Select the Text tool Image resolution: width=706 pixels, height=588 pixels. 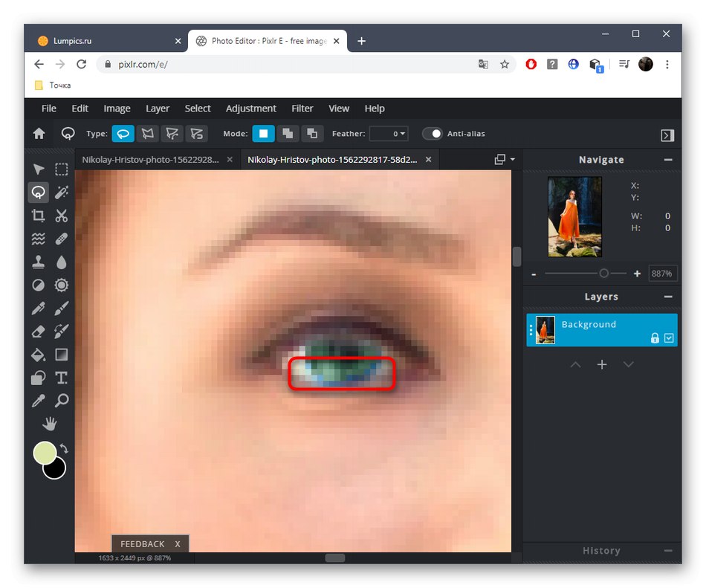[x=62, y=378]
